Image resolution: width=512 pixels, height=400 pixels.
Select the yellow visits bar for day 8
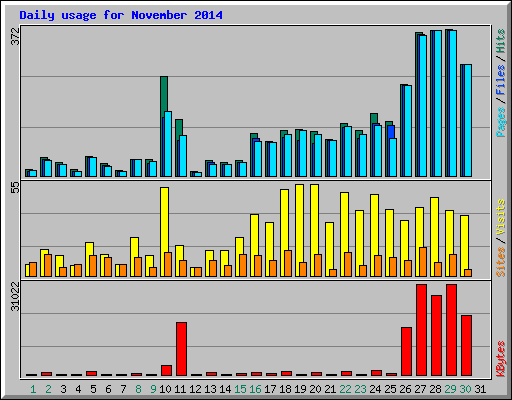click(x=134, y=247)
